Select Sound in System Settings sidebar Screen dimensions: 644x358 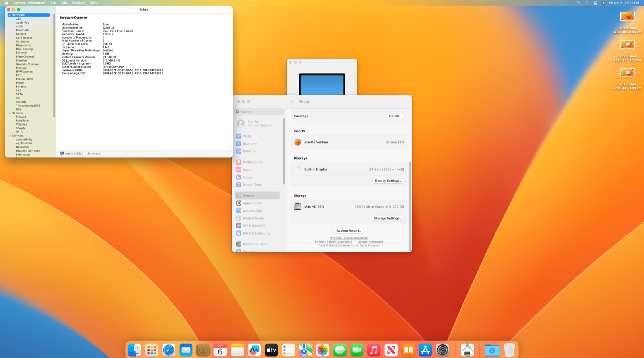click(x=257, y=170)
